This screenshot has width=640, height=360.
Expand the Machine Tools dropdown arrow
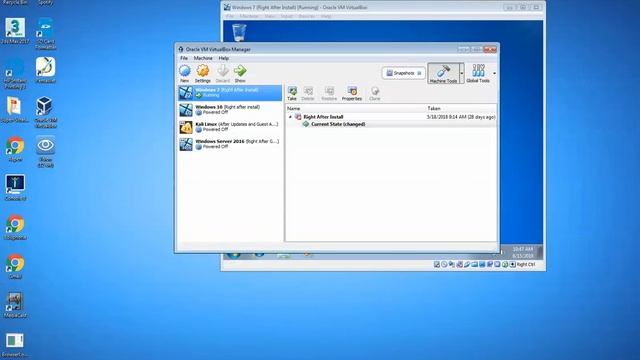(x=462, y=73)
